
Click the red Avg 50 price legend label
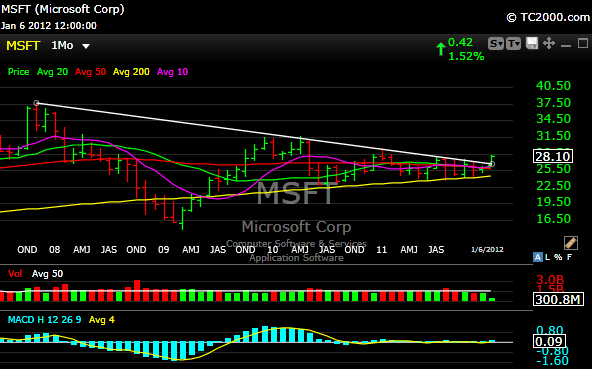click(91, 72)
